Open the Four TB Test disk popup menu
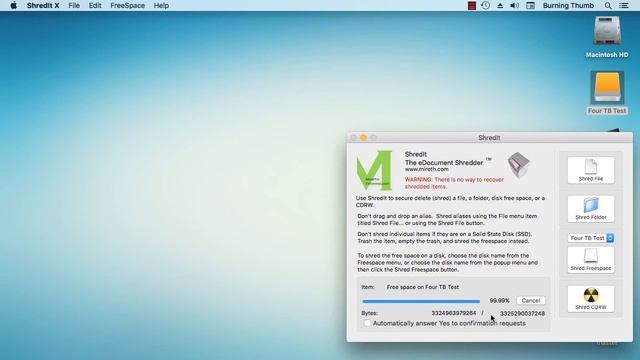 [591, 238]
